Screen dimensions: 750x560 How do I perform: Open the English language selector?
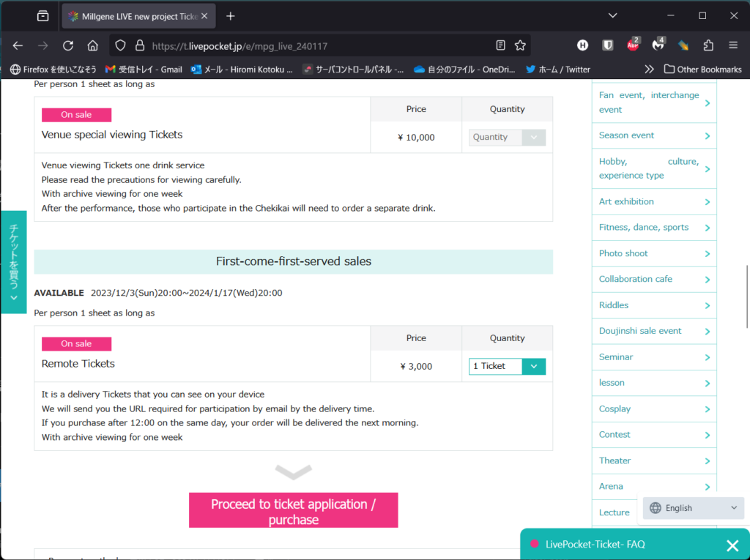[693, 508]
